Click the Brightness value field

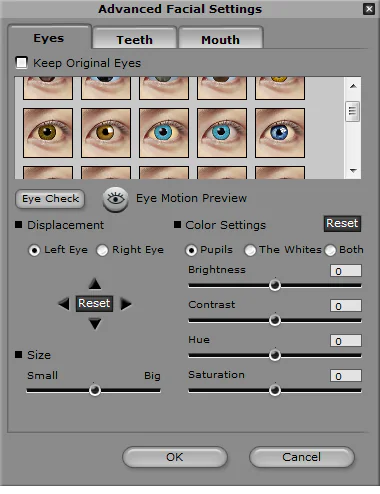tap(346, 271)
